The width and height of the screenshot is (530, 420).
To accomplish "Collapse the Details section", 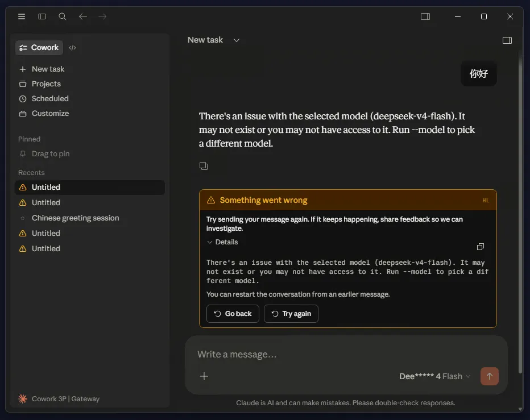I will click(222, 242).
